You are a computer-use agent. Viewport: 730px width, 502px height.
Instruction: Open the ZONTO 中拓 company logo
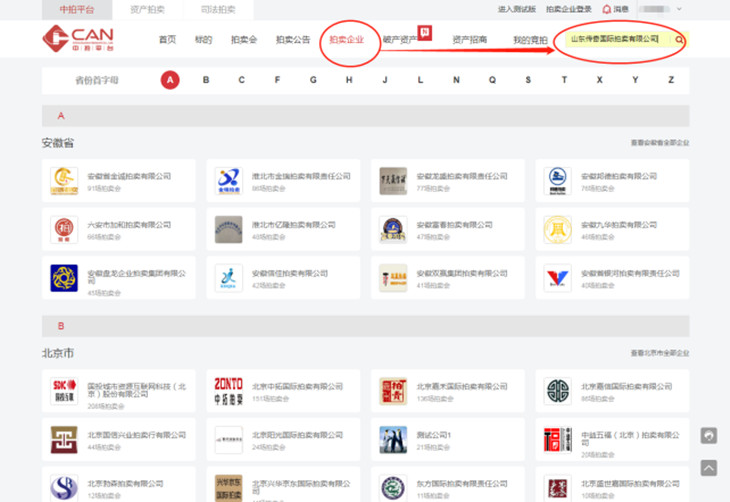tap(228, 391)
